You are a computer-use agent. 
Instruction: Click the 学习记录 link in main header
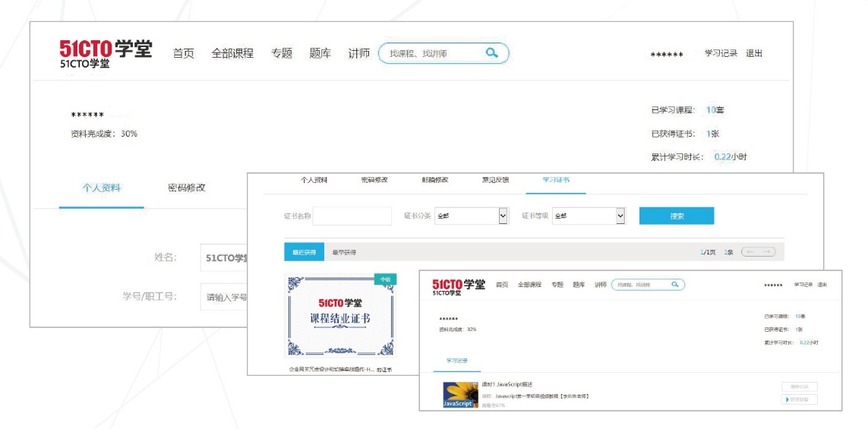tap(721, 53)
